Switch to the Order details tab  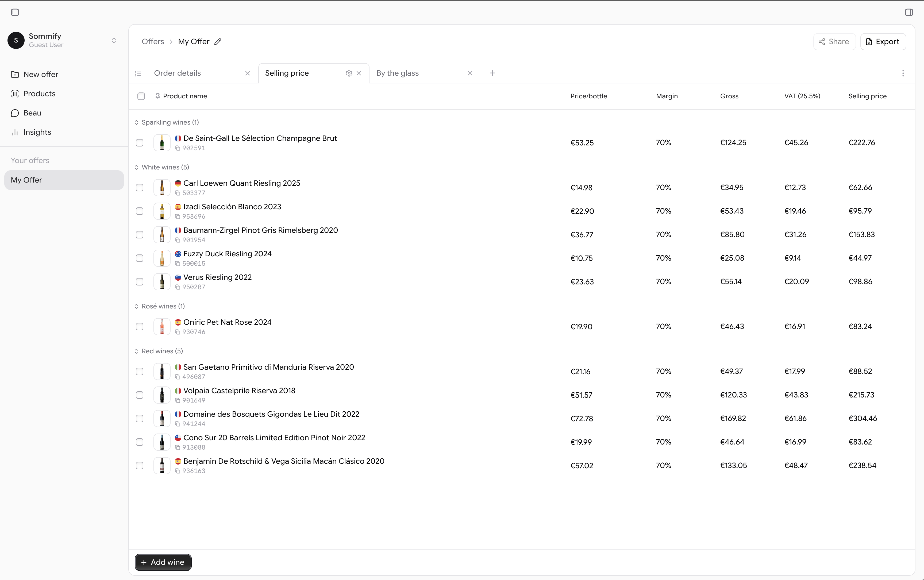pyautogui.click(x=177, y=73)
